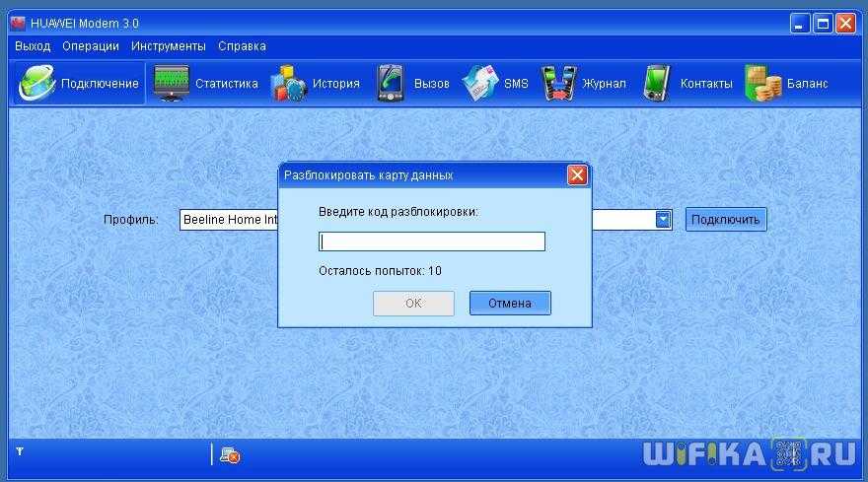The height and width of the screenshot is (482, 868).
Task: Open the Баланс coins icon
Action: pos(762,84)
